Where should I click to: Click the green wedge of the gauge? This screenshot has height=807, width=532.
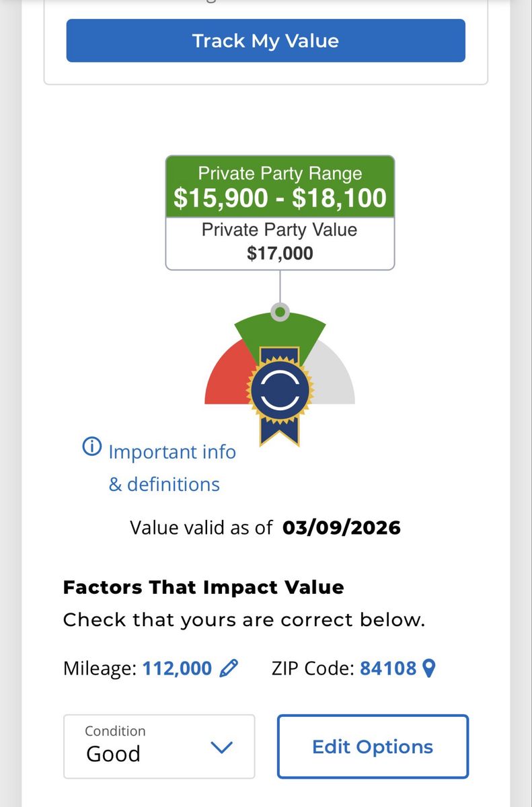(x=280, y=332)
